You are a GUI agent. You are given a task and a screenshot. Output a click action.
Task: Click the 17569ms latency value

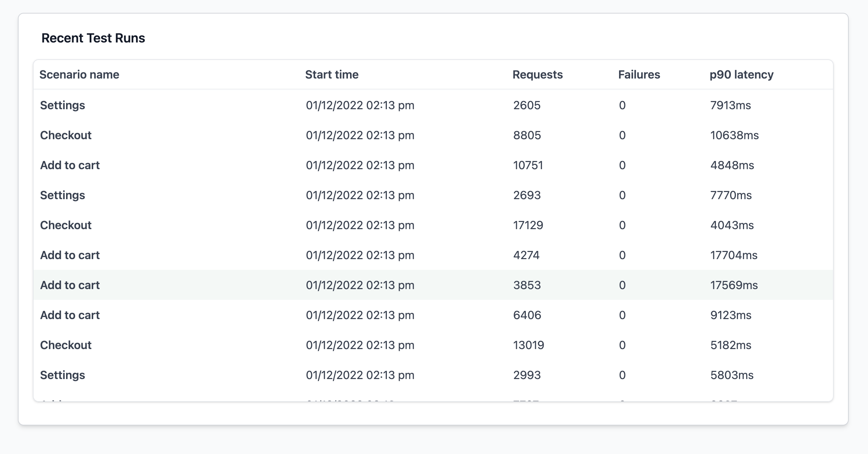pyautogui.click(x=734, y=285)
